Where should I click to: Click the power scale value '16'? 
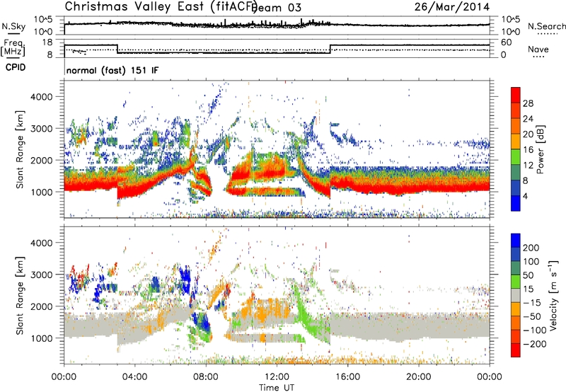(x=528, y=150)
